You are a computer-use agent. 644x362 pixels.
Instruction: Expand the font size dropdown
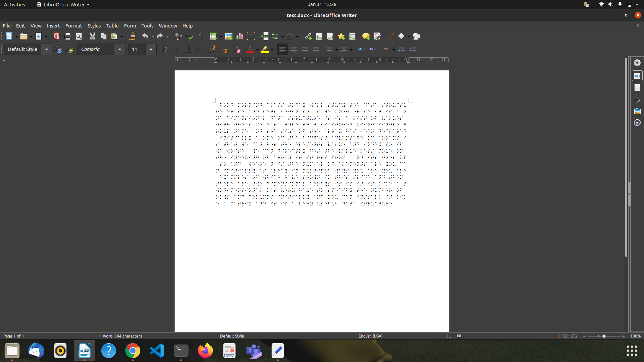point(151,49)
